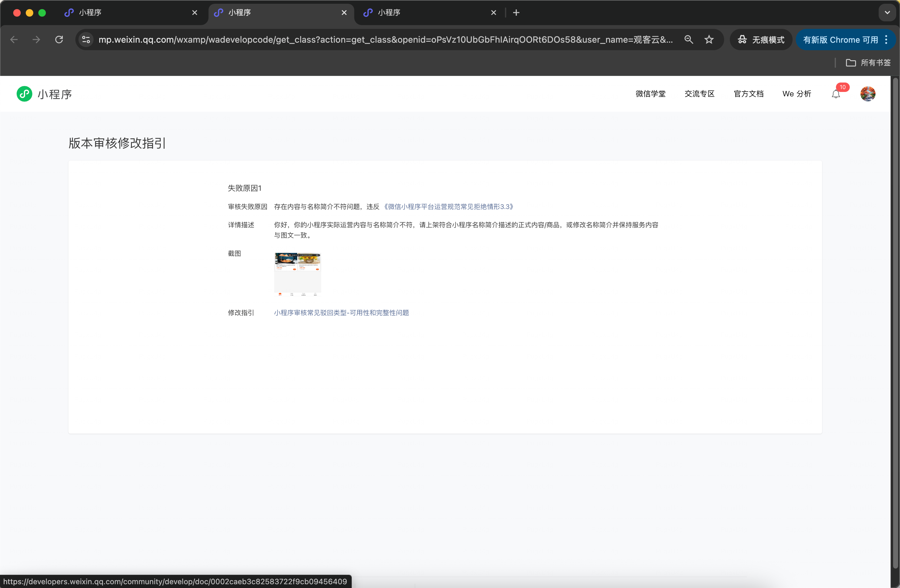Reload the page with refresh icon
Image resolution: width=900 pixels, height=588 pixels.
(59, 40)
